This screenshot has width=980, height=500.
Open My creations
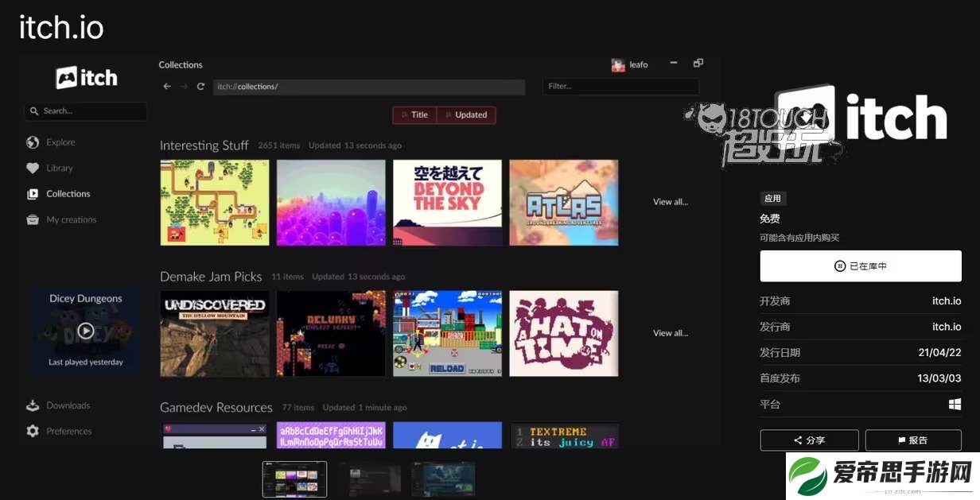tap(72, 219)
